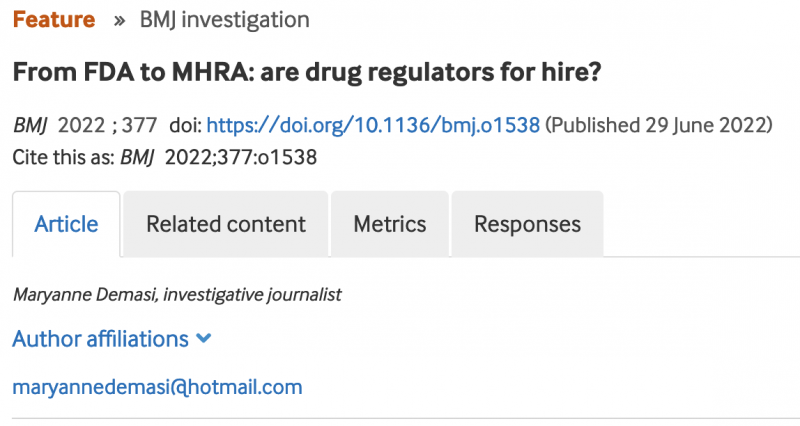Image resolution: width=800 pixels, height=426 pixels.
Task: Click the Published 29 June 2022 date
Action: point(660,125)
